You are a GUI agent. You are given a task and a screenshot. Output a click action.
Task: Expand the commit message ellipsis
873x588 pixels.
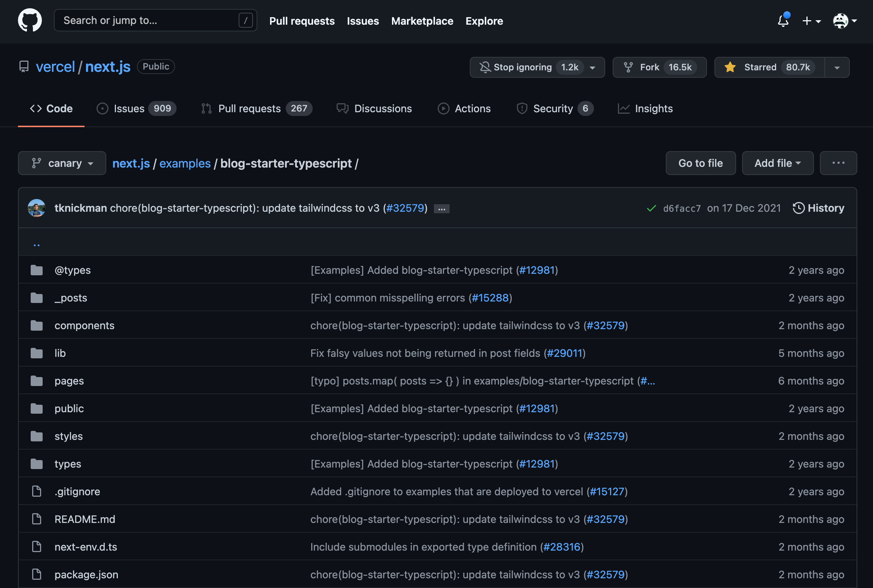tap(441, 209)
